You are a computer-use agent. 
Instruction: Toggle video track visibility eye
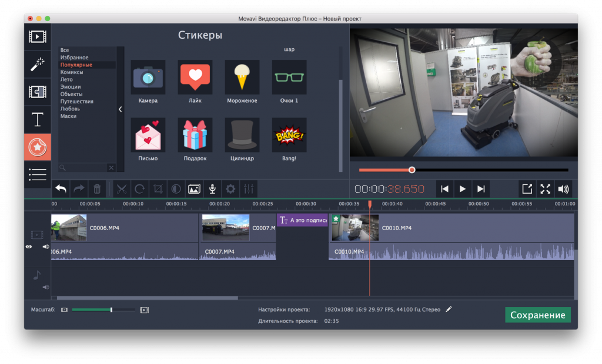point(29,247)
